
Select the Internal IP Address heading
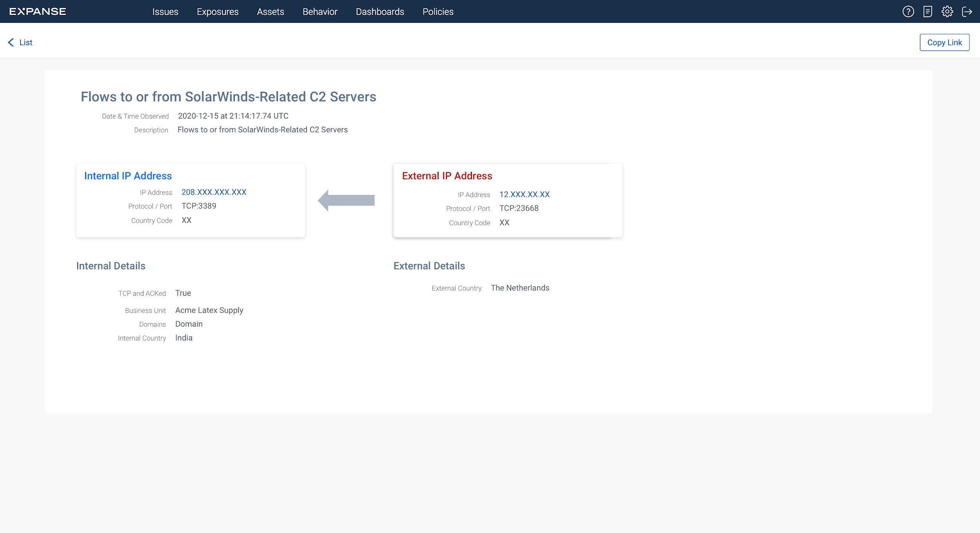pos(128,176)
